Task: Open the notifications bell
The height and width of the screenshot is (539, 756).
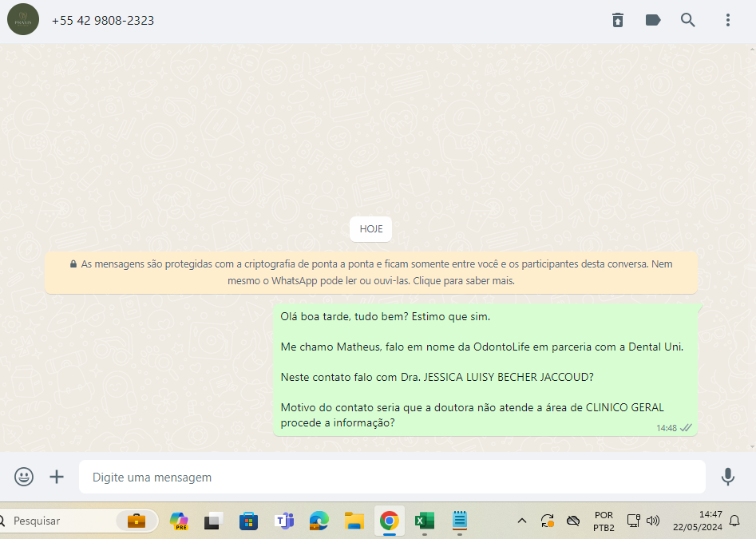Action: point(734,521)
